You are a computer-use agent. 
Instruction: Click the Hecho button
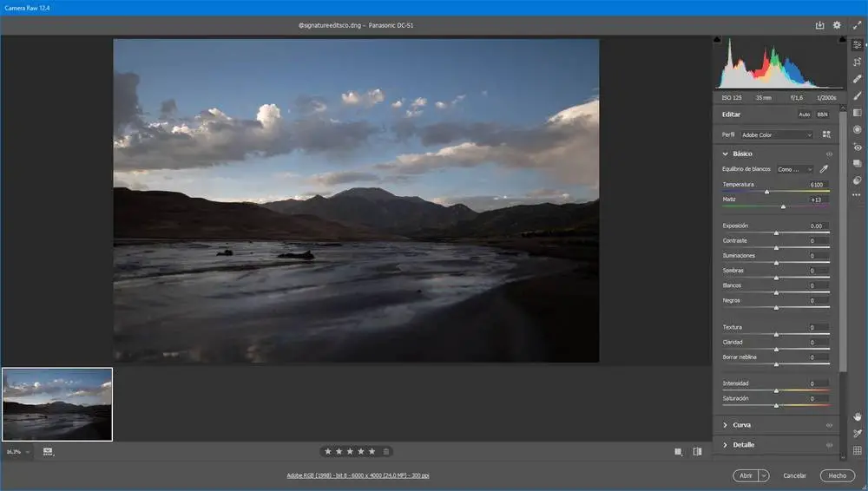tap(837, 475)
